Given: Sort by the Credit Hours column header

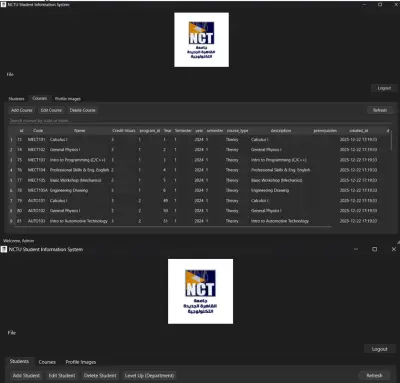Looking at the screenshot, I should [124, 131].
